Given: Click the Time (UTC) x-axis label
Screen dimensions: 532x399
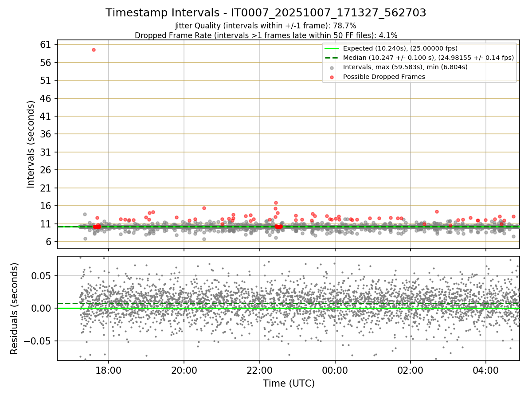Looking at the screenshot, I should (x=289, y=383).
